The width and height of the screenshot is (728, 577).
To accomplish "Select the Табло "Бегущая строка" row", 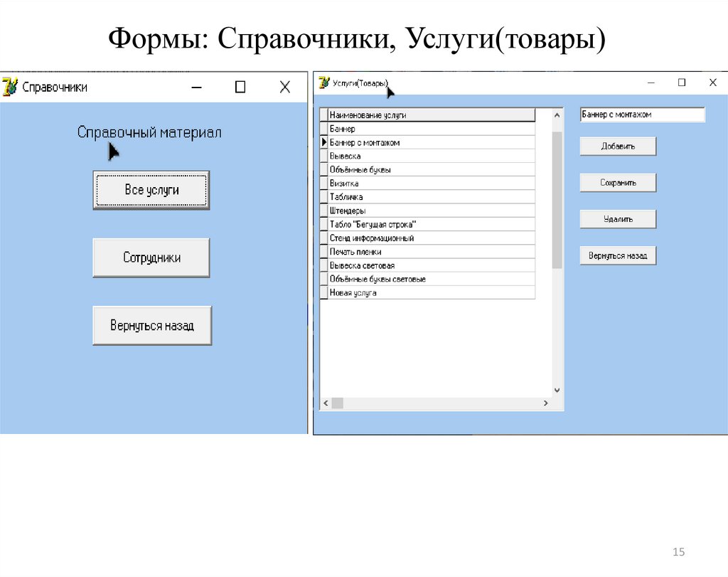I will pyautogui.click(x=431, y=224).
